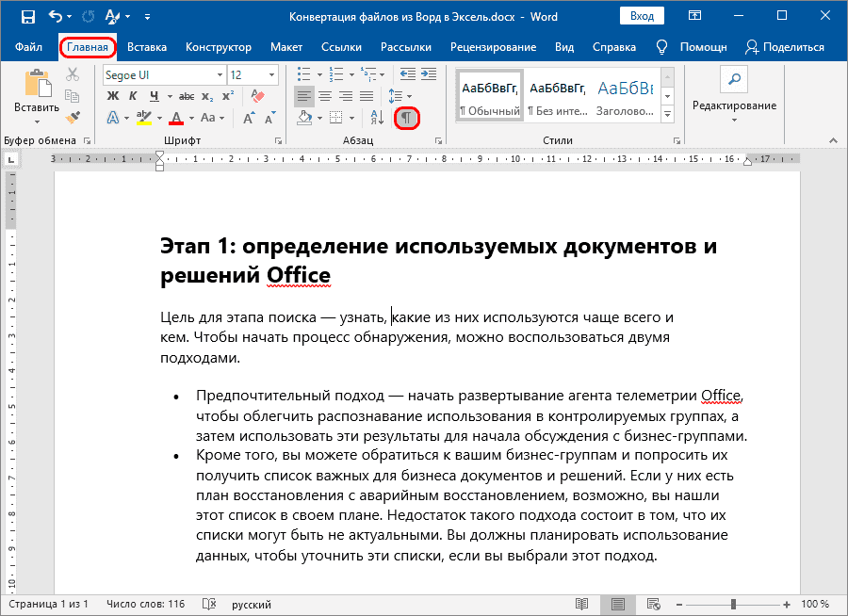The height and width of the screenshot is (616, 848).
Task: Select the strikethrough text icon
Action: tap(187, 95)
